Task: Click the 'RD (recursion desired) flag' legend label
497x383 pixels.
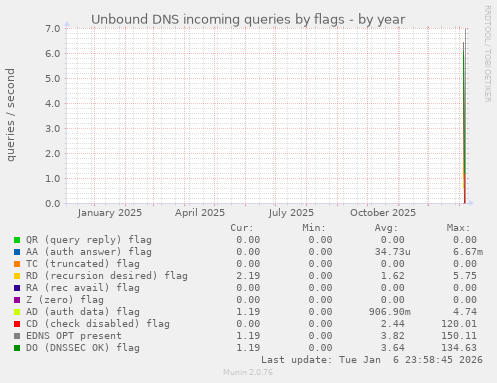Action: pyautogui.click(x=107, y=276)
